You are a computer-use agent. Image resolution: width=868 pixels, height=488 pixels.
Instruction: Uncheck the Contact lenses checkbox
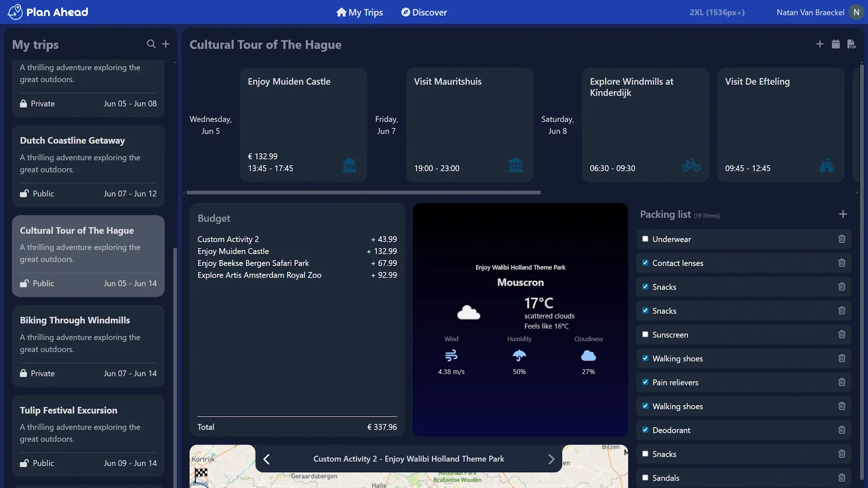point(645,263)
